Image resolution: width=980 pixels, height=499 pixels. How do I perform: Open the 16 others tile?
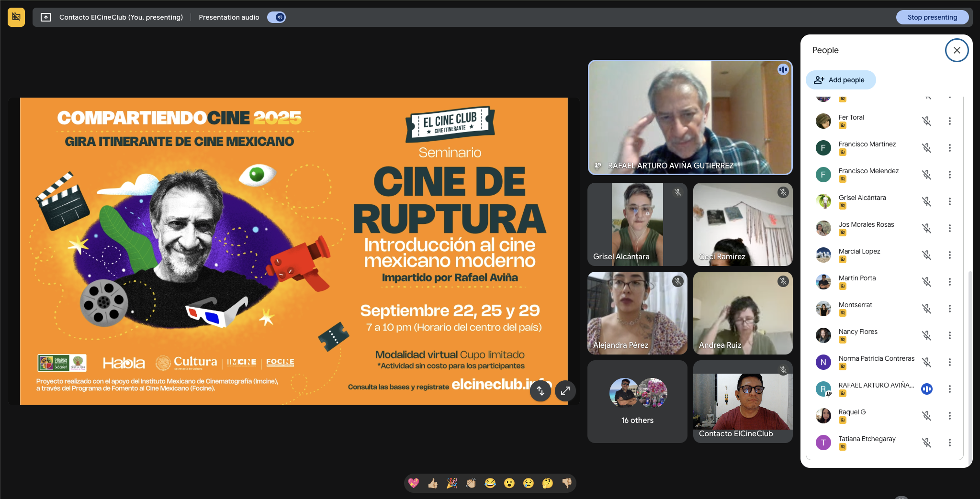[x=637, y=402]
